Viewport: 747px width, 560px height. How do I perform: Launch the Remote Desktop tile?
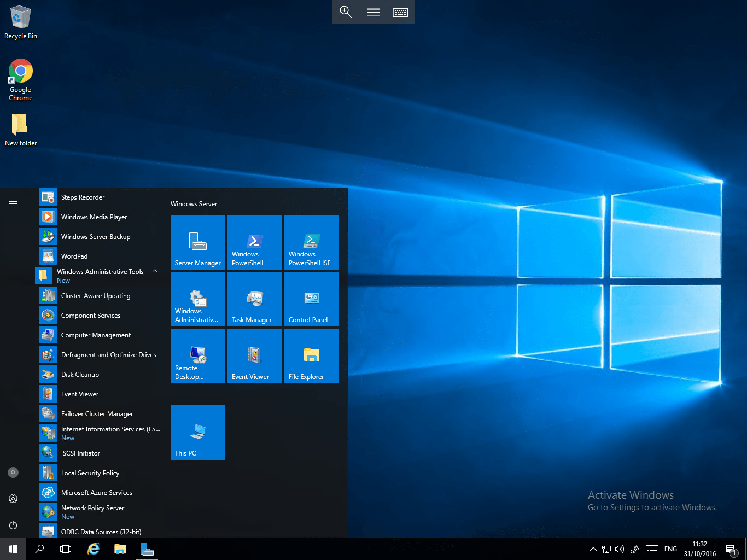coord(198,356)
